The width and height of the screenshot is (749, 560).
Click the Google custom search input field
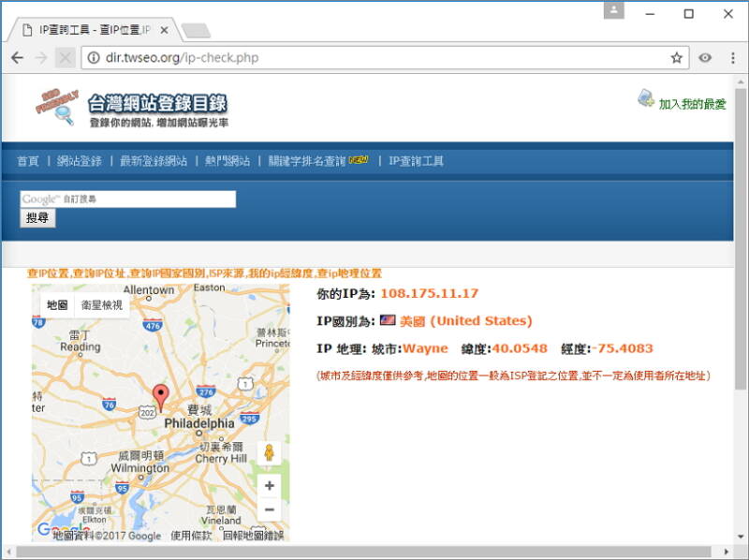coord(127,199)
